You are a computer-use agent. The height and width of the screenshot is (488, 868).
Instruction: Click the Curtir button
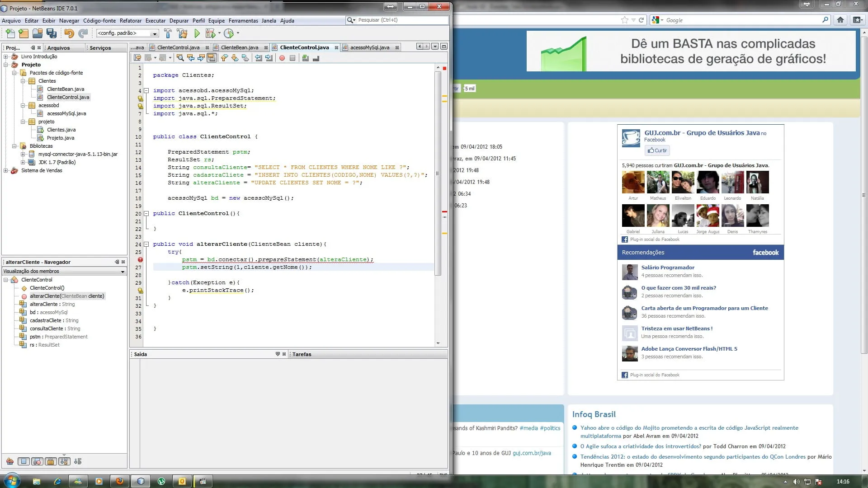click(657, 150)
